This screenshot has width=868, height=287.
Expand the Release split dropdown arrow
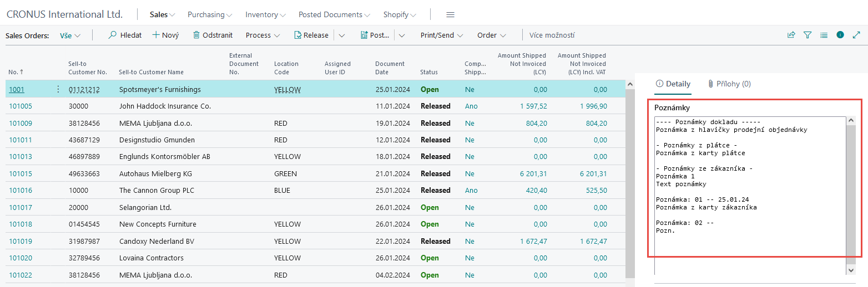[x=342, y=35]
